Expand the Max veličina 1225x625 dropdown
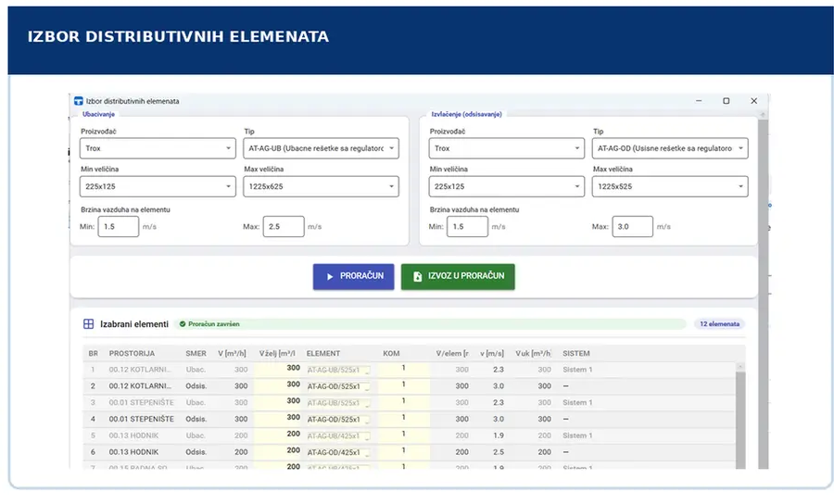The image size is (834, 504). coord(321,186)
